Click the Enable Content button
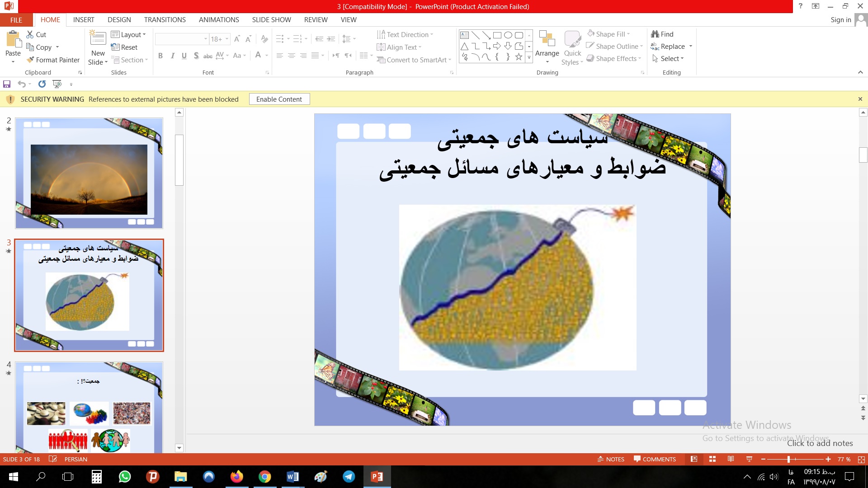The width and height of the screenshot is (868, 488). click(x=279, y=99)
